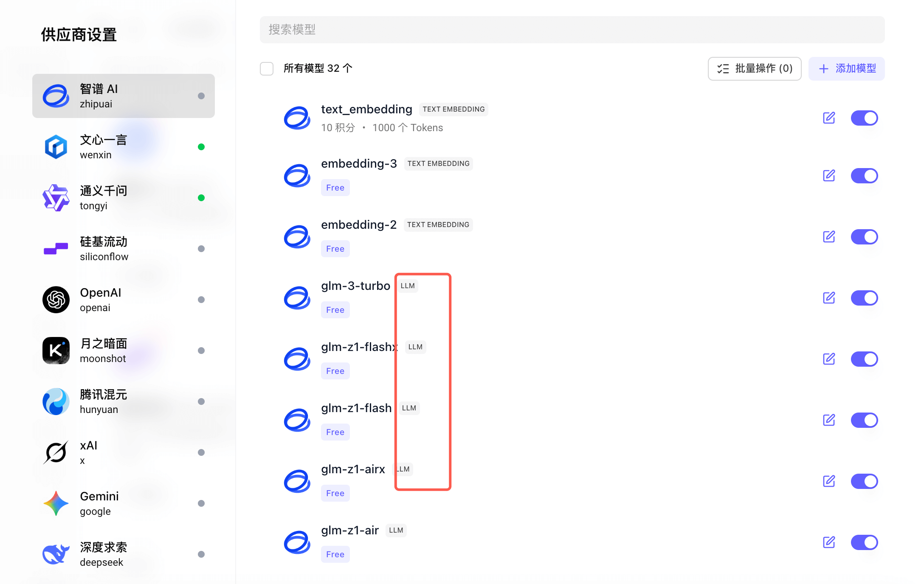Disable the embedding-2 model toggle
924x584 pixels.
click(x=864, y=237)
